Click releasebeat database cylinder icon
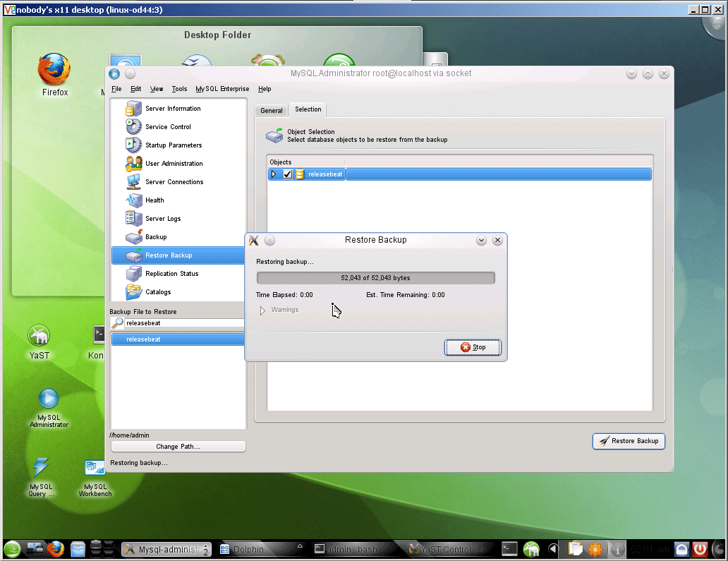The image size is (728, 561). pos(300,174)
